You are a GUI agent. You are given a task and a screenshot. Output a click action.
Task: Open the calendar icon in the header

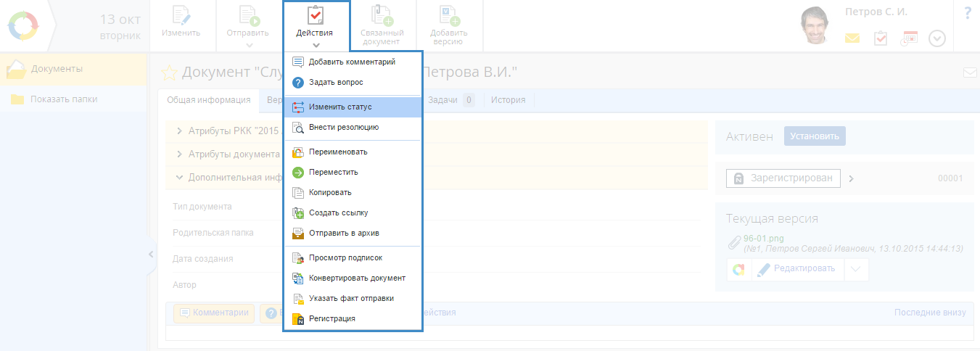coord(909,38)
